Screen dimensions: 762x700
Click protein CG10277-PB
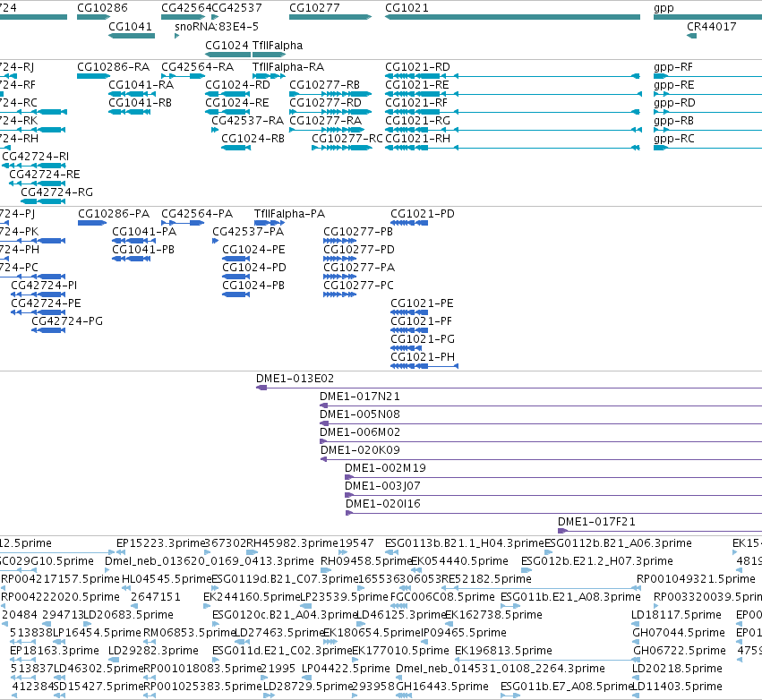click(x=358, y=232)
